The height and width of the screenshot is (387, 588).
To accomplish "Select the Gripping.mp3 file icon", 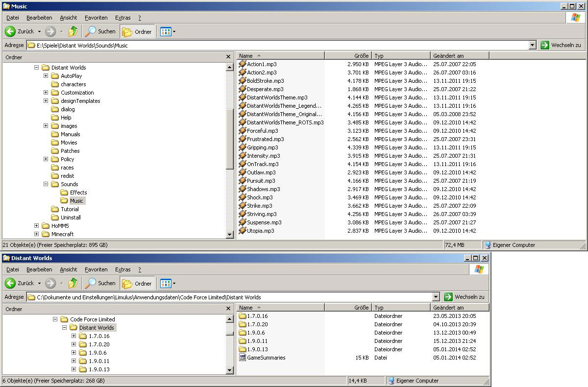I will [x=242, y=147].
